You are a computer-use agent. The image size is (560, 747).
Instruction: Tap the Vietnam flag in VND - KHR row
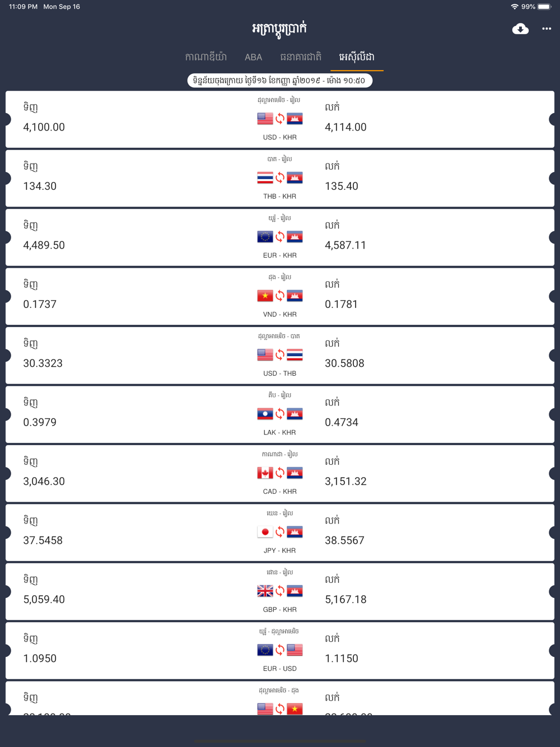click(x=265, y=296)
